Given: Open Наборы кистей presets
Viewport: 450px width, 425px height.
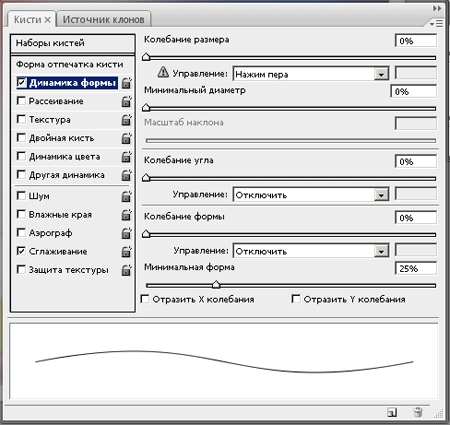Looking at the screenshot, I should coord(73,43).
